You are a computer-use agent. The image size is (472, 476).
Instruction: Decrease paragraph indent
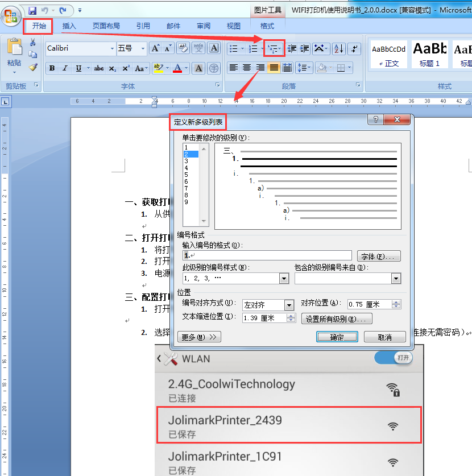pyautogui.click(x=292, y=48)
